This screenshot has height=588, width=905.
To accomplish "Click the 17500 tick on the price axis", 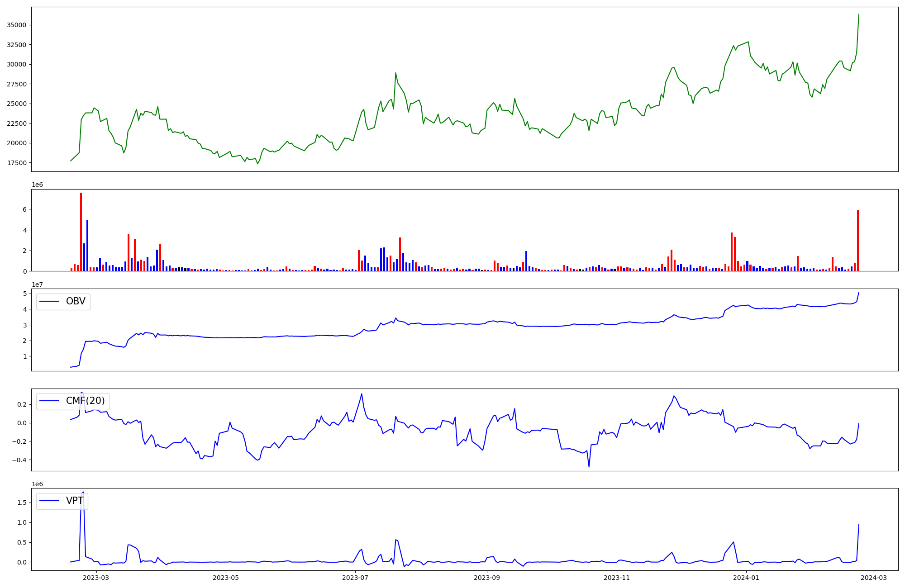I will pyautogui.click(x=16, y=163).
